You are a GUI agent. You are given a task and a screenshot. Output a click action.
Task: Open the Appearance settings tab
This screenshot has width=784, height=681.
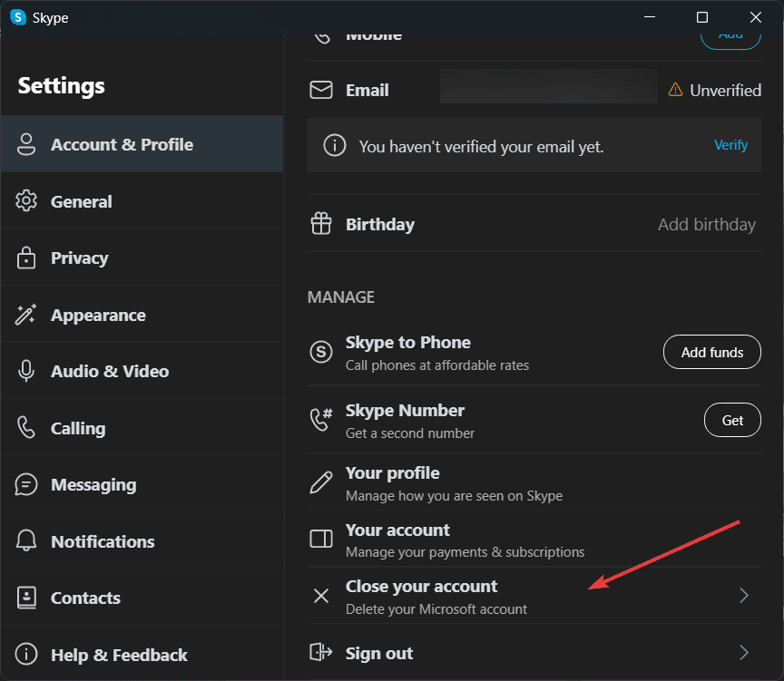98,315
